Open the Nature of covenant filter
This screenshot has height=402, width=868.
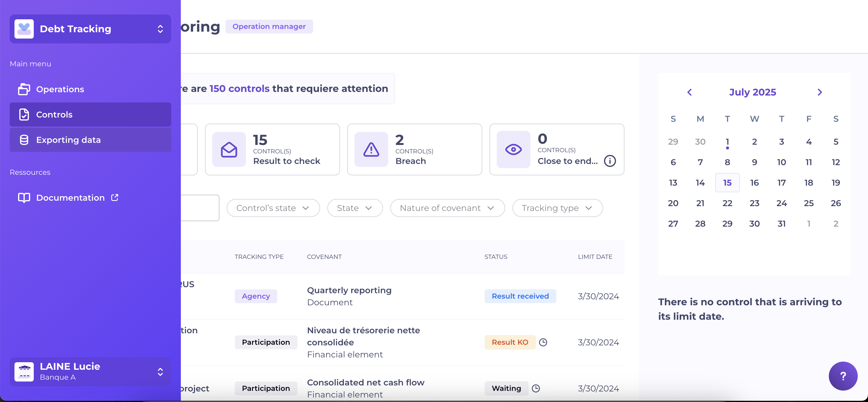pyautogui.click(x=447, y=208)
